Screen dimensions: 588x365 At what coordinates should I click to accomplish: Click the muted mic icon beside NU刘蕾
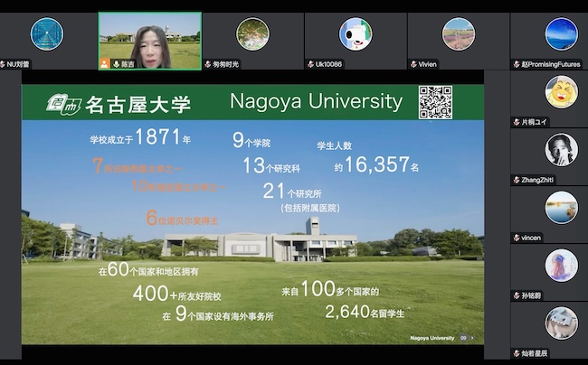(3, 64)
